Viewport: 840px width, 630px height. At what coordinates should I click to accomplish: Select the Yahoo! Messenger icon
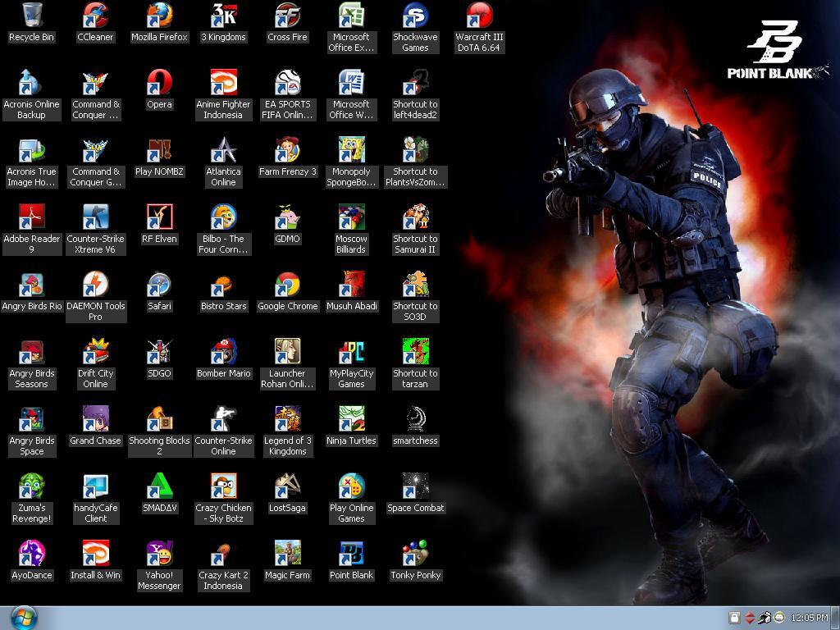pos(160,554)
